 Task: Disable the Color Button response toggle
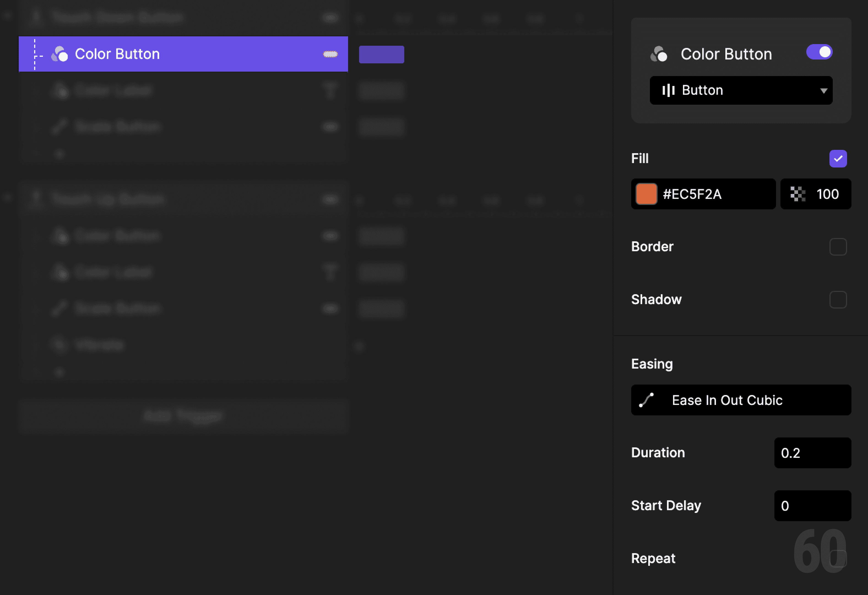pos(819,52)
